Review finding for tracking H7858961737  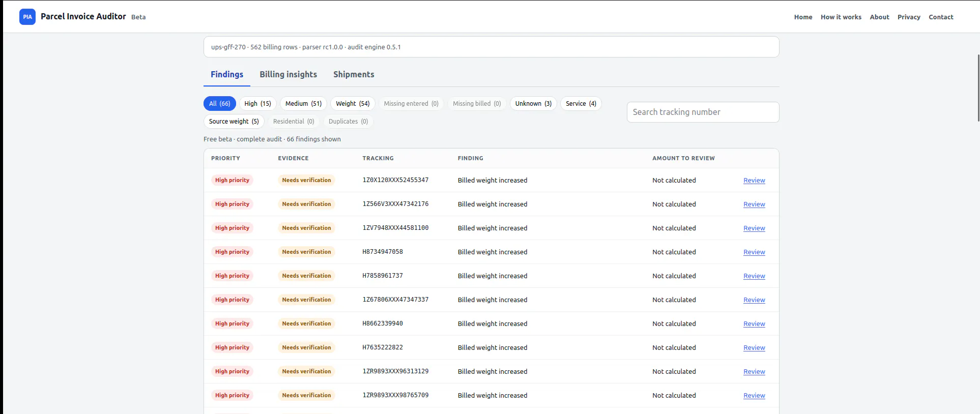754,276
